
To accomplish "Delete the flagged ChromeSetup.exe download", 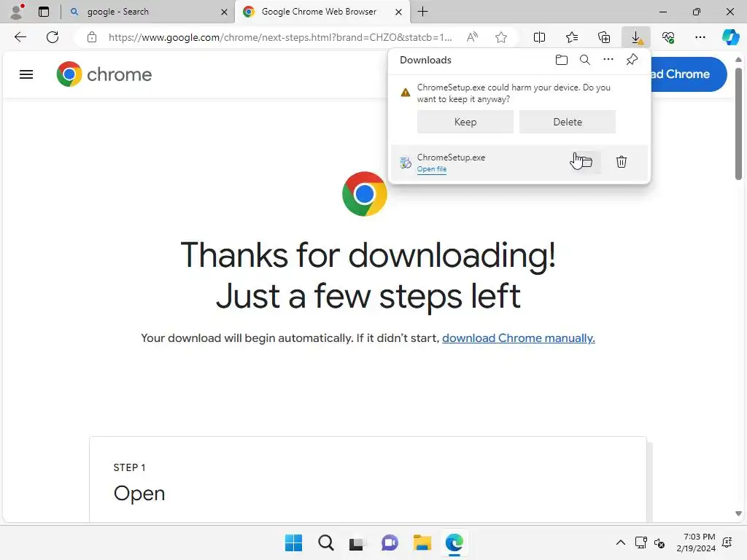I will (568, 122).
